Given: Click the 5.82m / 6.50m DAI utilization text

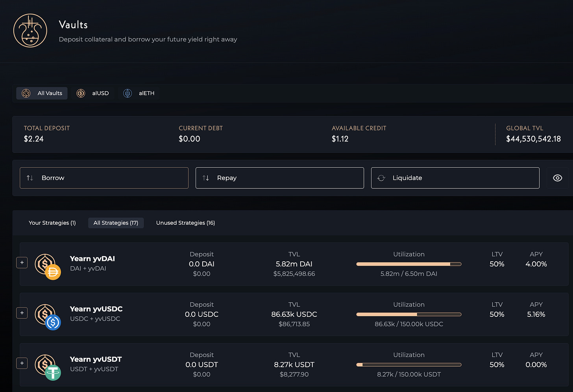Looking at the screenshot, I should tap(409, 274).
